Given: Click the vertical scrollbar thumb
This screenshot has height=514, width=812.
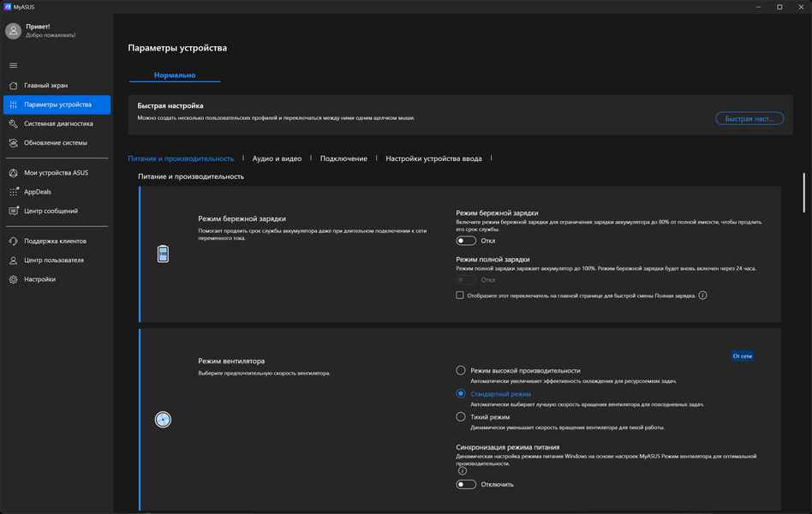Looking at the screenshot, I should coord(803,193).
